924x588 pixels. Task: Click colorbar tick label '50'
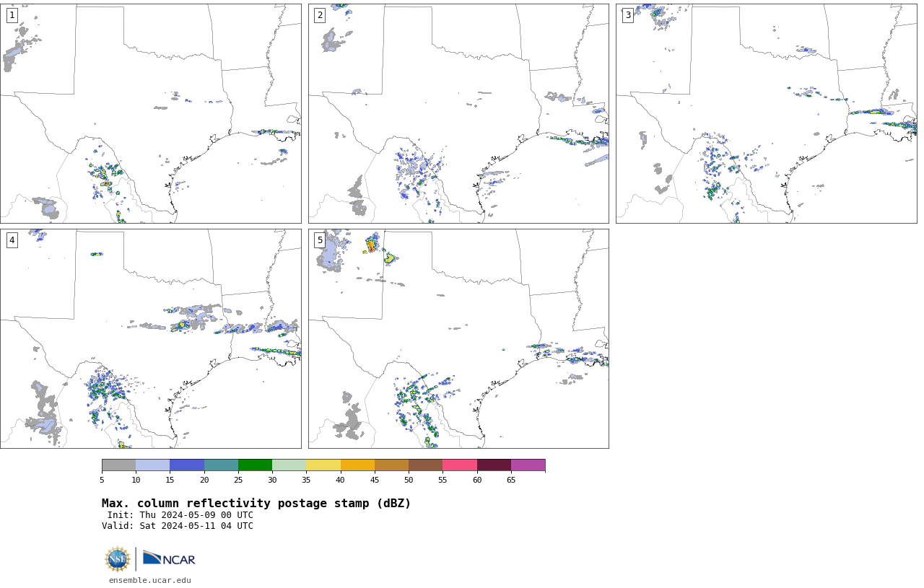409,481
